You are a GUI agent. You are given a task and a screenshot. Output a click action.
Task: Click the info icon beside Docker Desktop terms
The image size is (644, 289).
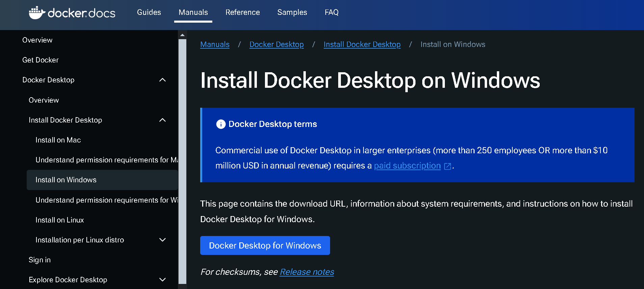[221, 124]
